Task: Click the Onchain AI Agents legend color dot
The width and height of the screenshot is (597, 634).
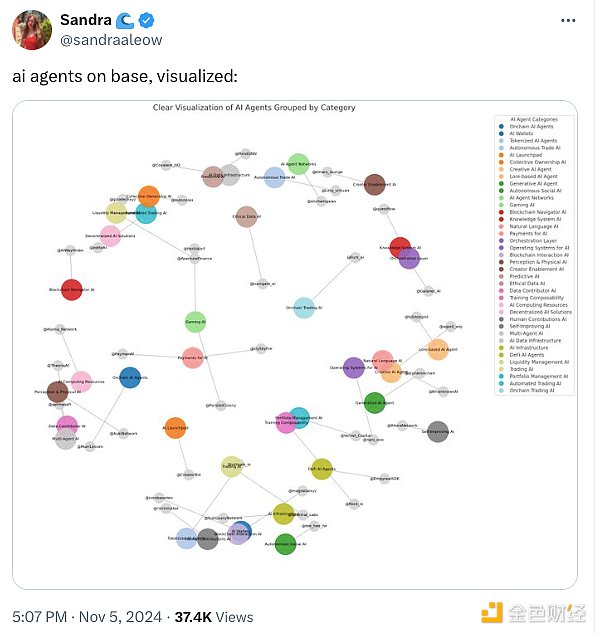Action: coord(501,127)
